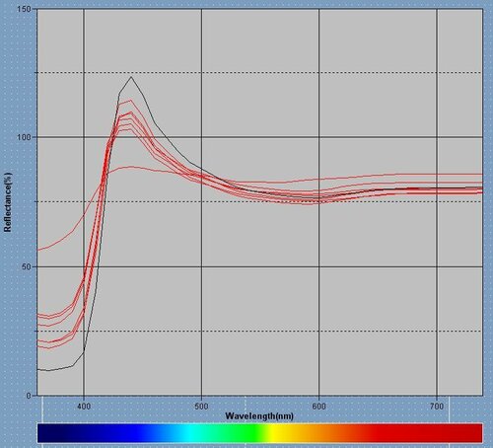Click the 50 label on reflectance axis
493x448 pixels.
coord(27,266)
